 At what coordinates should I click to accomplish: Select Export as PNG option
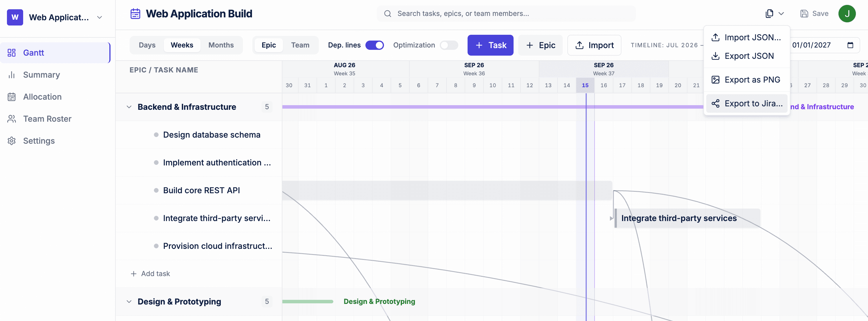(x=746, y=80)
